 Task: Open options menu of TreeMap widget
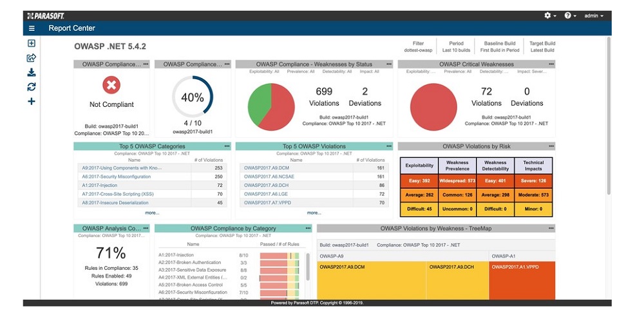point(551,229)
